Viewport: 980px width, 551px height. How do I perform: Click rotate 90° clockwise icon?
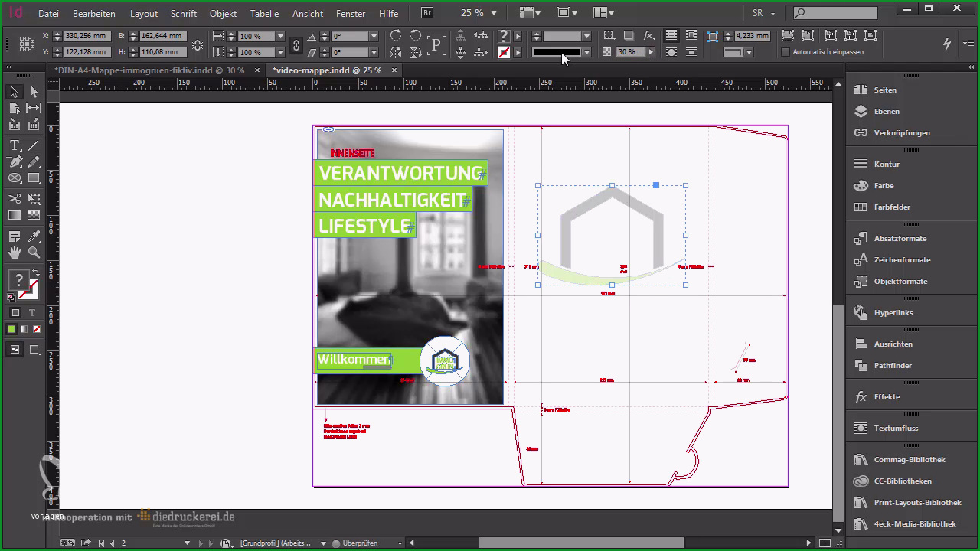click(396, 36)
